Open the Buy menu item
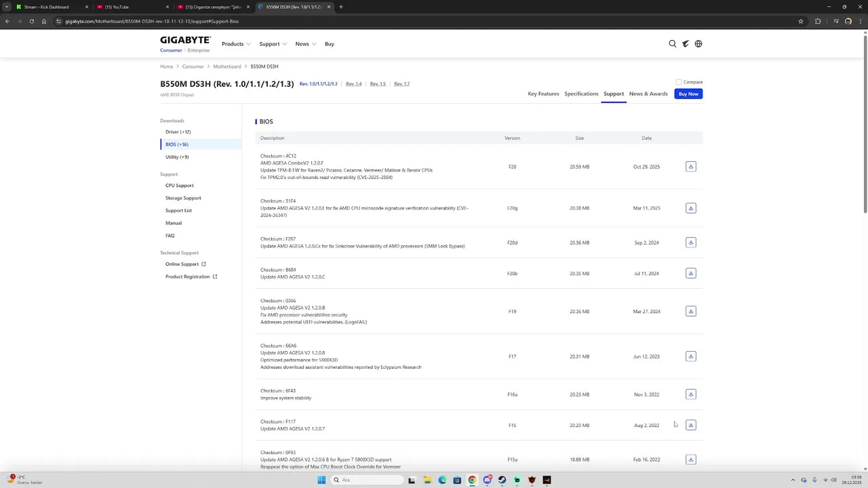The image size is (868, 488). point(330,44)
